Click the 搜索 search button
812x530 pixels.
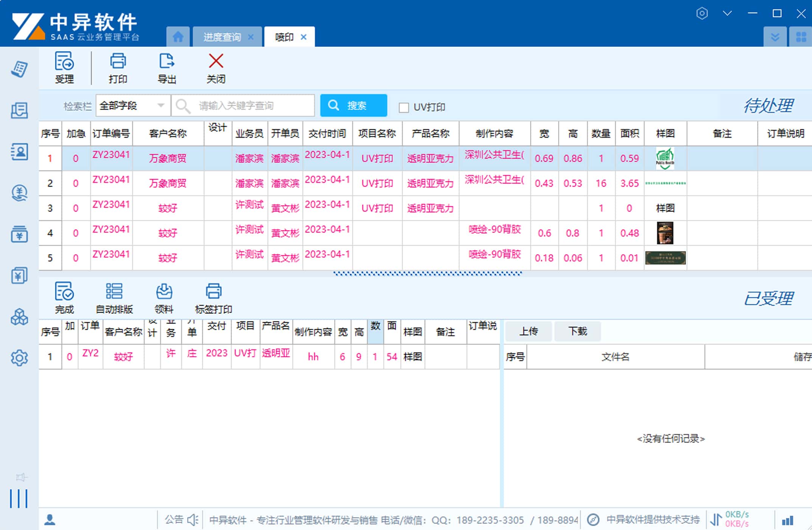tap(353, 105)
